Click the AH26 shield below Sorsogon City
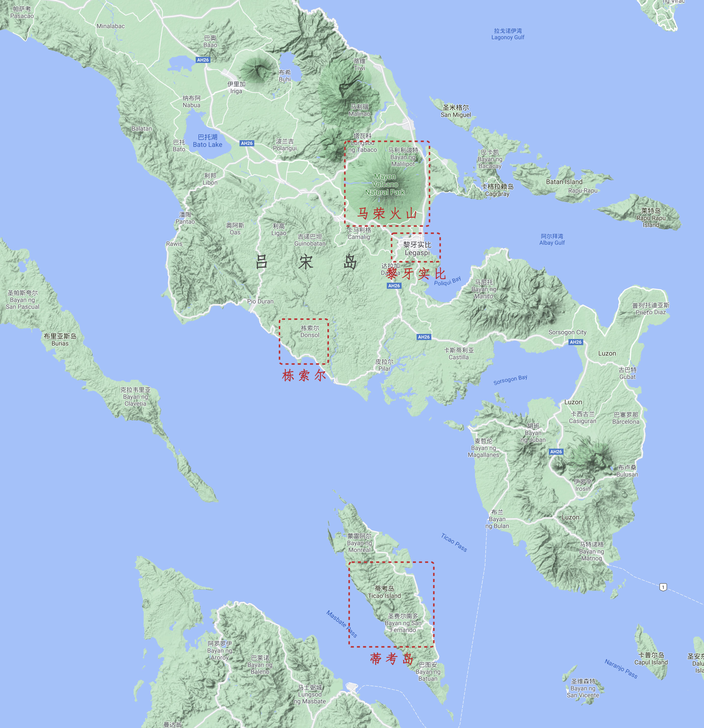The height and width of the screenshot is (728, 704). click(x=576, y=342)
